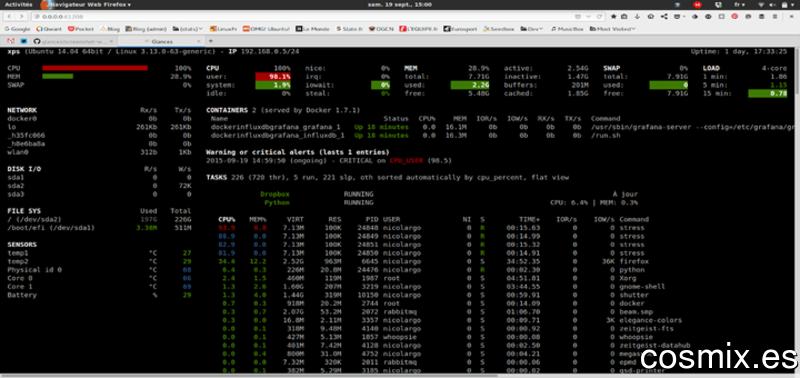Bookmark this page with the star icon
800x378 pixels.
pos(613,16)
